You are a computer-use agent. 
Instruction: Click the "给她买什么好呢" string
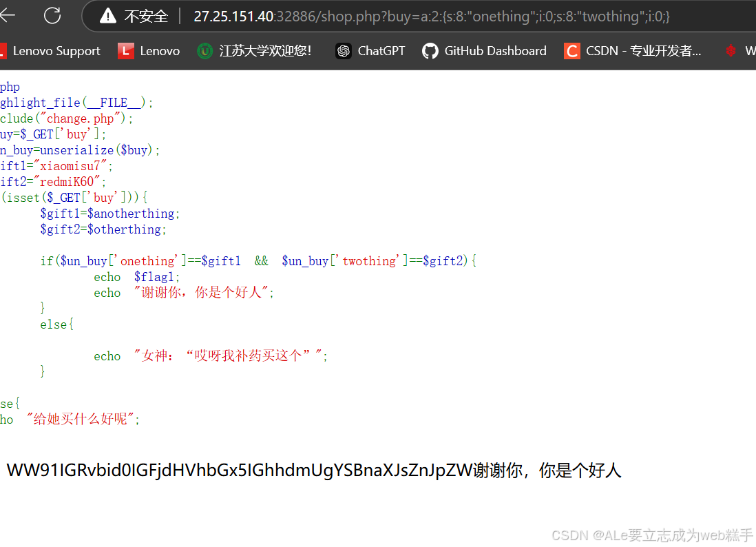click(80, 419)
